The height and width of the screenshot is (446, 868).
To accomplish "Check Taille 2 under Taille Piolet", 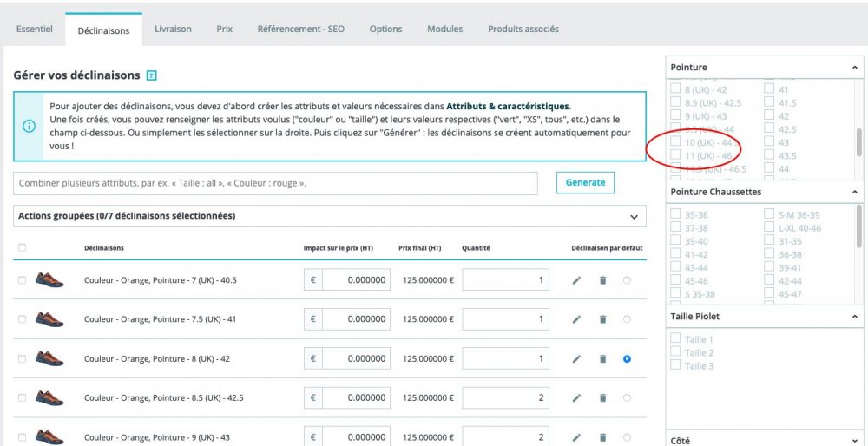I will tap(675, 351).
